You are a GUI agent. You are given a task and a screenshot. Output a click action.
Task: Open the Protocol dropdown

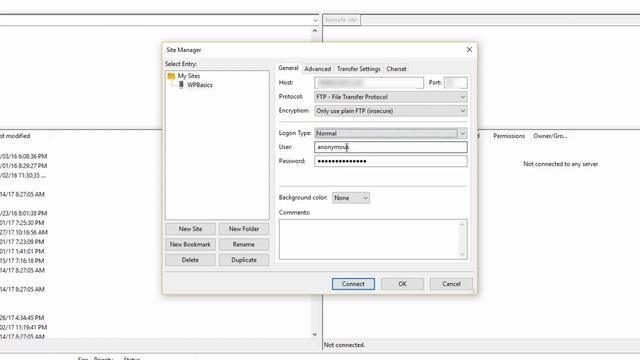(x=391, y=97)
